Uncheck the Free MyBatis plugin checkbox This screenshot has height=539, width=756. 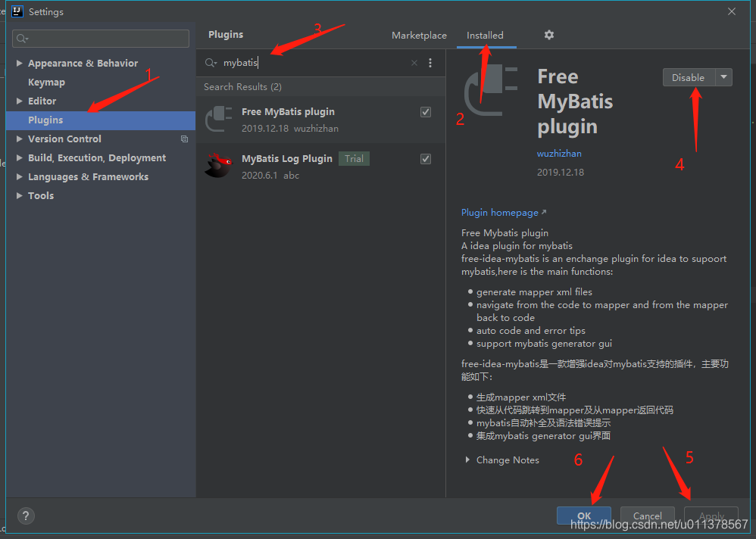tap(426, 112)
